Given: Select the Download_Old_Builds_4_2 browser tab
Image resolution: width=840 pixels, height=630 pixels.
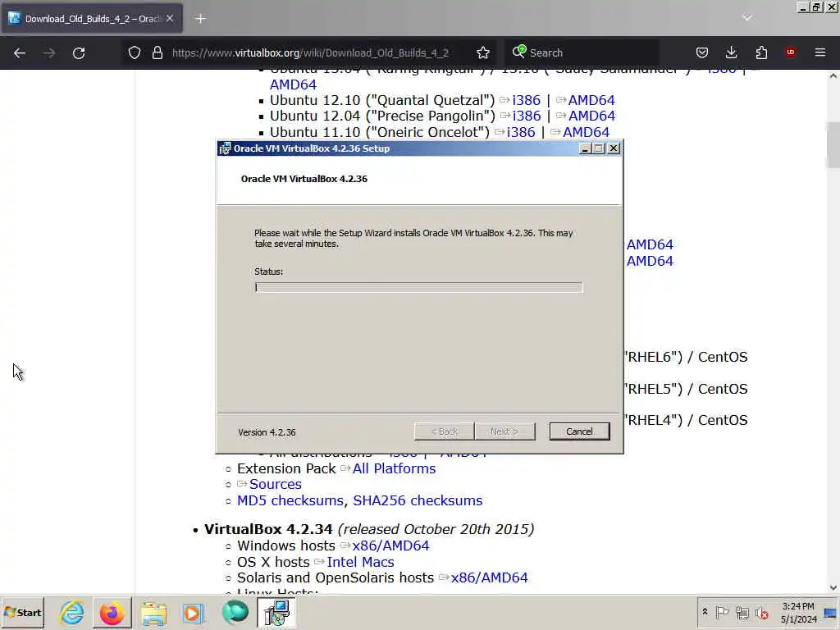Looking at the screenshot, I should (92, 19).
